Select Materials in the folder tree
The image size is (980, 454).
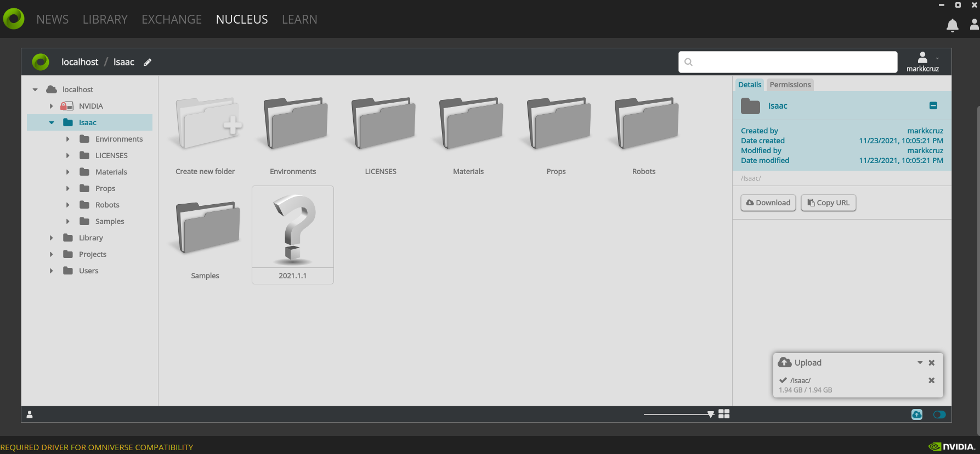coord(111,172)
